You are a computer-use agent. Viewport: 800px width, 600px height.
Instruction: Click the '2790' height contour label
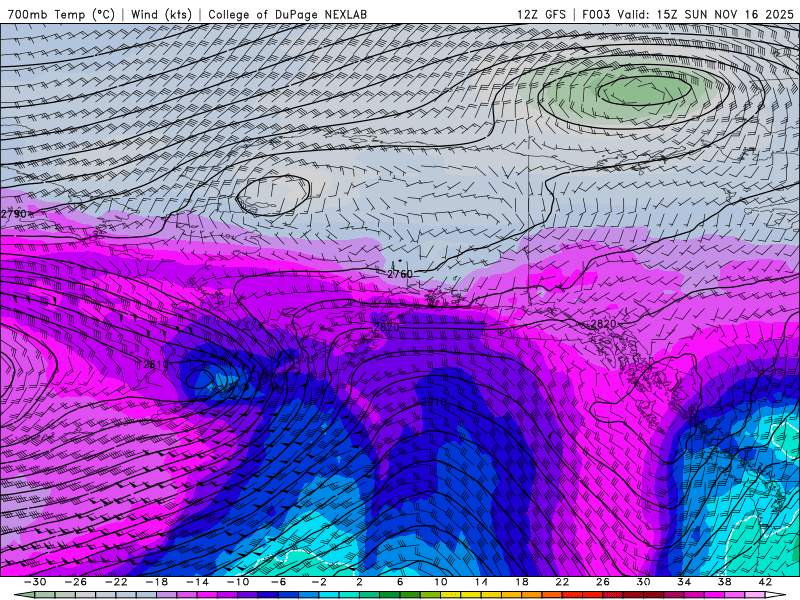pyautogui.click(x=13, y=214)
